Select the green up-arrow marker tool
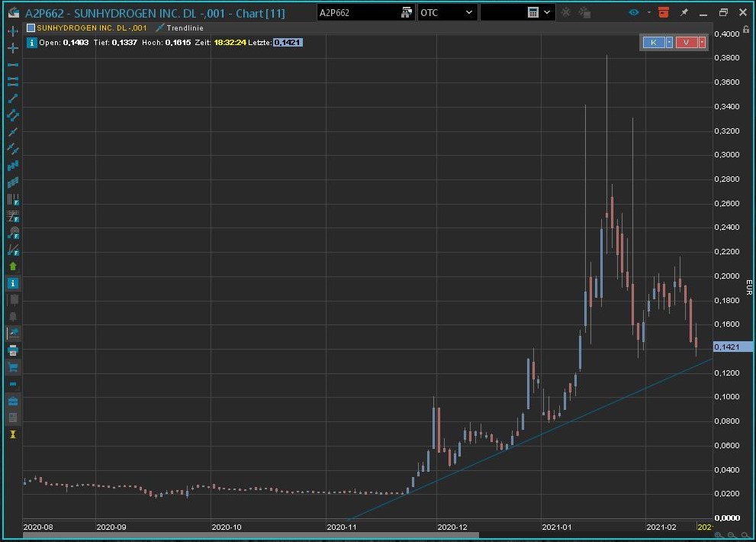The height and width of the screenshot is (542, 756). pos(12,266)
